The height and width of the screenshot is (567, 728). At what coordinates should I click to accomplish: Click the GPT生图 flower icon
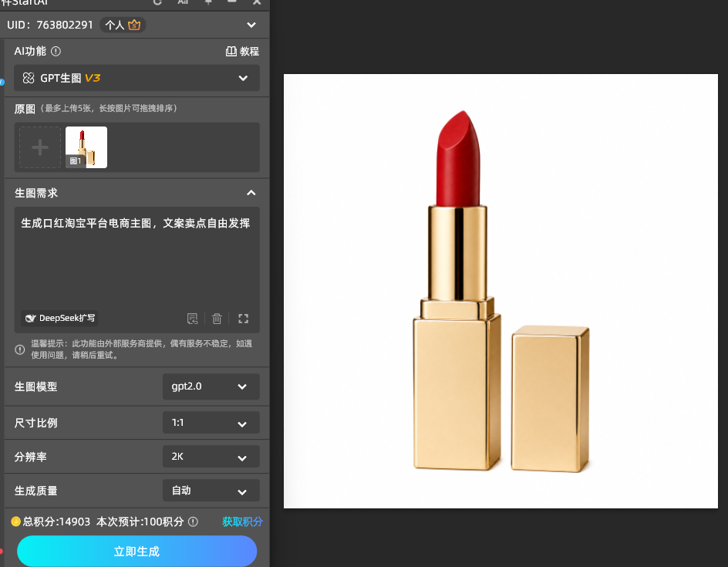pos(29,78)
